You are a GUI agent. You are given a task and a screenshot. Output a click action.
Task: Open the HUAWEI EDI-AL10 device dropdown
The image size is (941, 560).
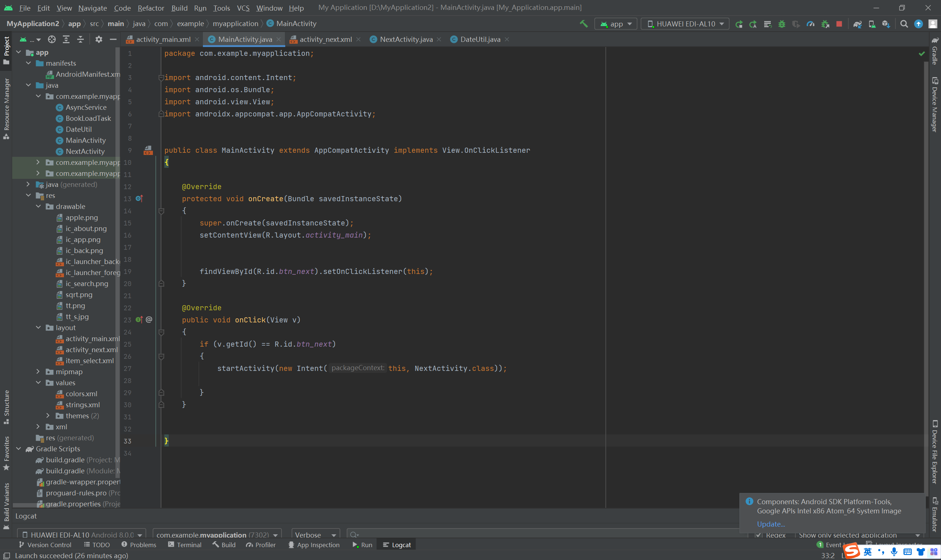[685, 24]
